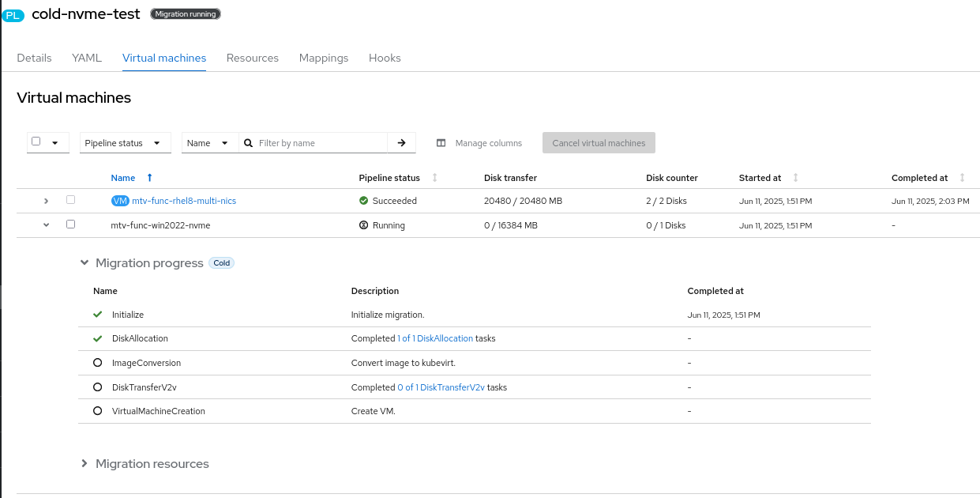The width and height of the screenshot is (980, 498).
Task: Select the mtv-func-win2022-nvme row checkbox
Action: 70,224
